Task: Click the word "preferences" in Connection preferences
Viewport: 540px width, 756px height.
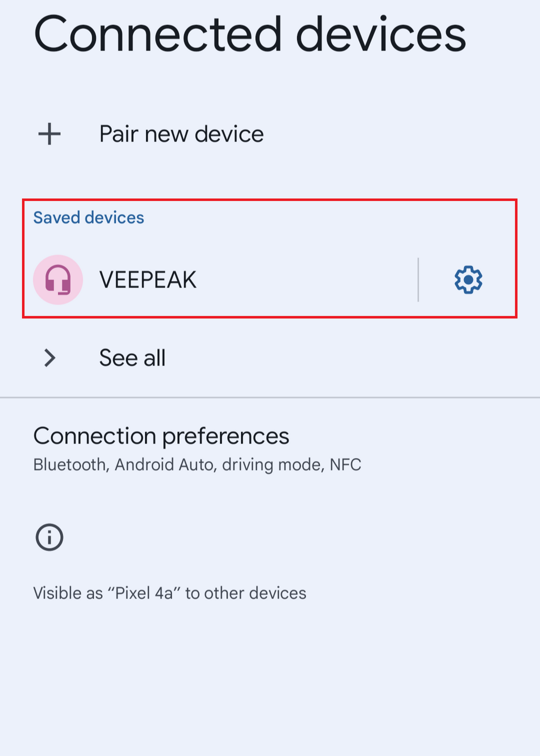Action: (226, 437)
